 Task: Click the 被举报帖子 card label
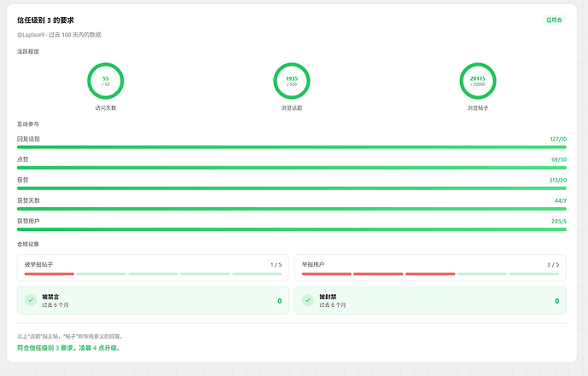[x=39, y=264]
